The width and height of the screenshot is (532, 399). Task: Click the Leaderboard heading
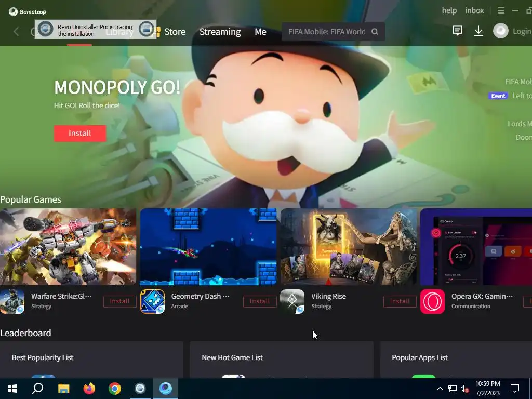tap(25, 333)
